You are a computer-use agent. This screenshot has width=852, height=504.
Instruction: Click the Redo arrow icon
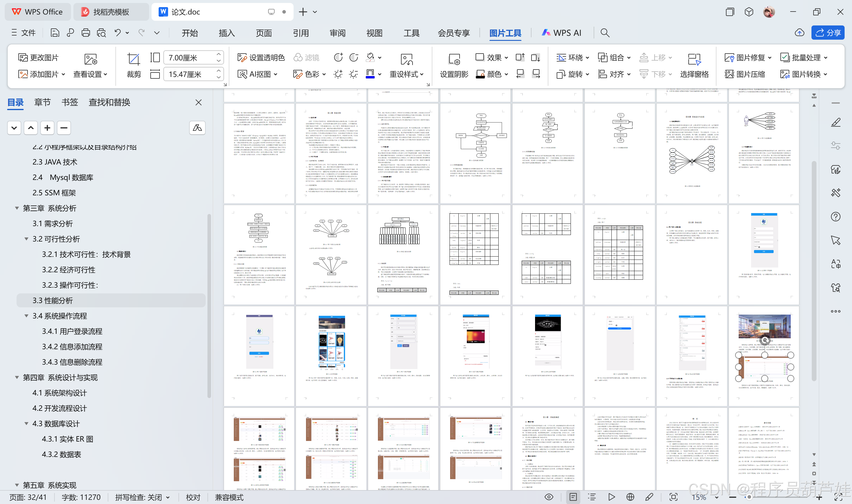[141, 33]
